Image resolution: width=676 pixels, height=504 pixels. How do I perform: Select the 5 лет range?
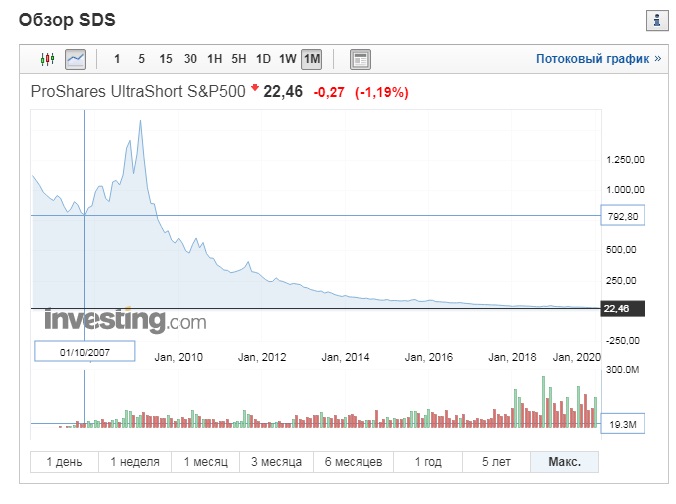click(497, 462)
